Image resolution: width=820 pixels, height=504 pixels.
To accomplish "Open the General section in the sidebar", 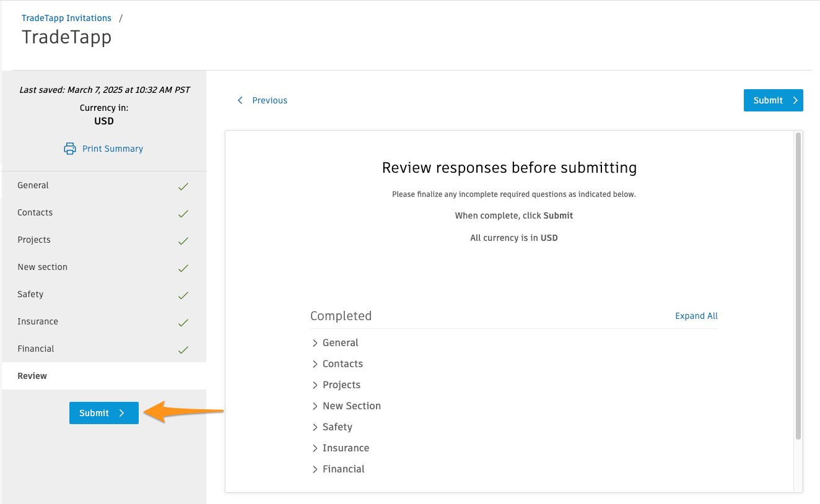I will pos(104,185).
